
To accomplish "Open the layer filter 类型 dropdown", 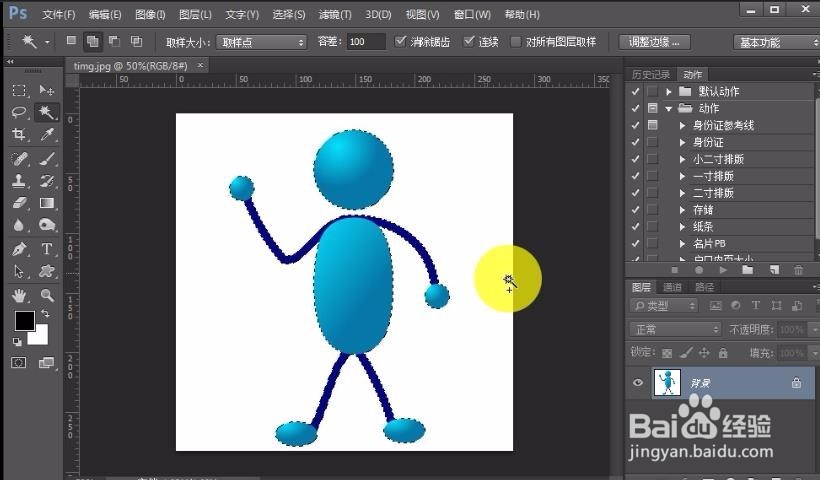I will pyautogui.click(x=664, y=305).
